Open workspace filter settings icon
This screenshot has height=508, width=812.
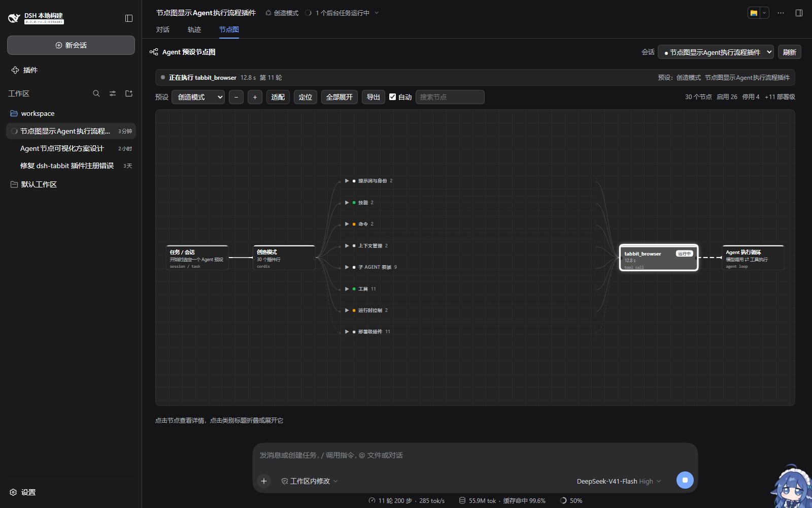pyautogui.click(x=113, y=93)
